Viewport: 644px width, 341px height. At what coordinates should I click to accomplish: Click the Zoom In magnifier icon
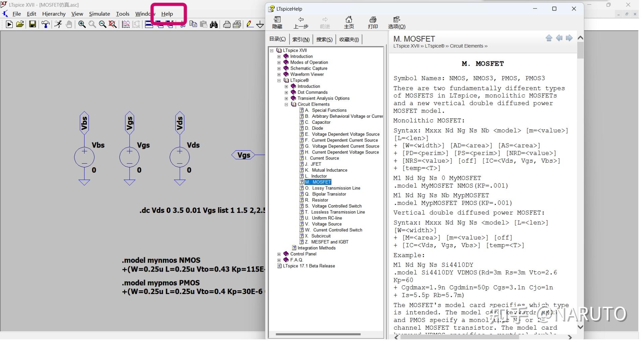[82, 24]
